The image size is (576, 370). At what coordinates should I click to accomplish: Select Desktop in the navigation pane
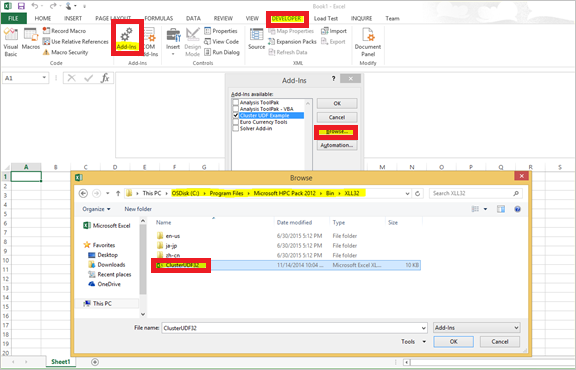103,255
